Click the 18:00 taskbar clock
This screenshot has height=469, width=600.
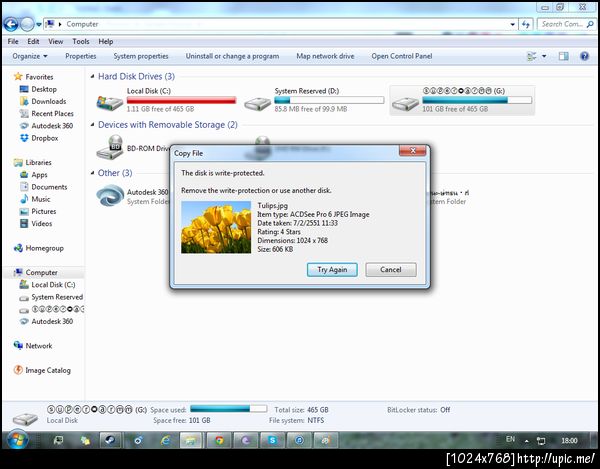[x=569, y=441]
